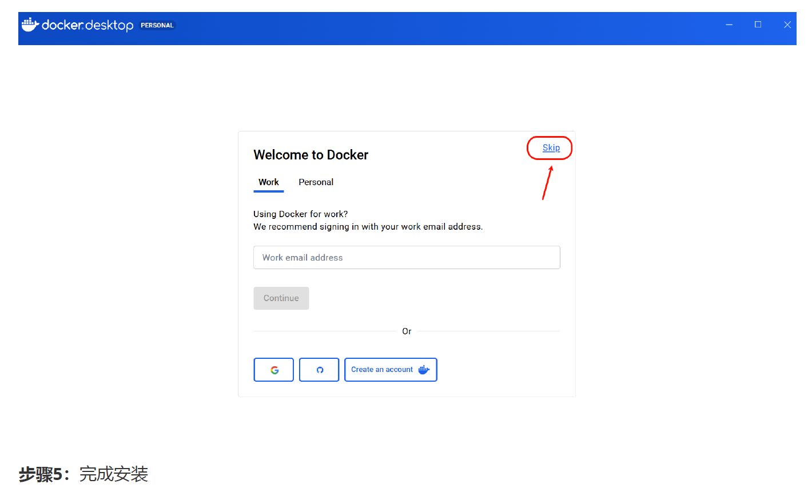Maximize the Docker Desktop window
812x504 pixels.
click(758, 25)
